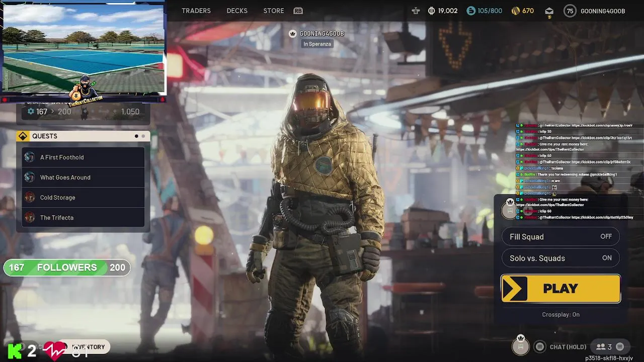The width and height of the screenshot is (644, 362).
Task: Open the What Goes Around quest
Action: (x=83, y=177)
